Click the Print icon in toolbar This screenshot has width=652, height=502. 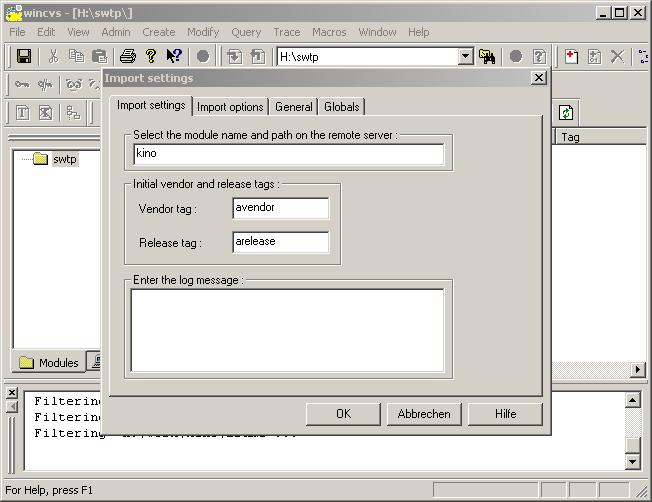click(128, 57)
